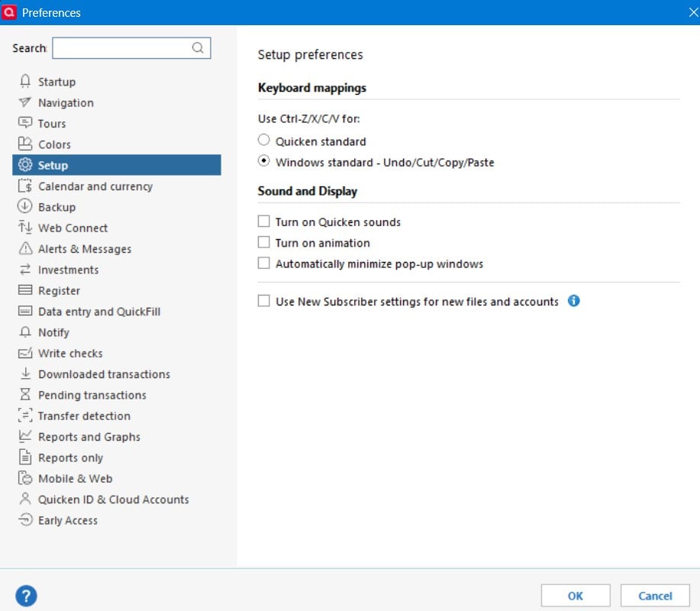Click the Transfer detection label
Screen dimensions: 700x611
click(x=85, y=415)
